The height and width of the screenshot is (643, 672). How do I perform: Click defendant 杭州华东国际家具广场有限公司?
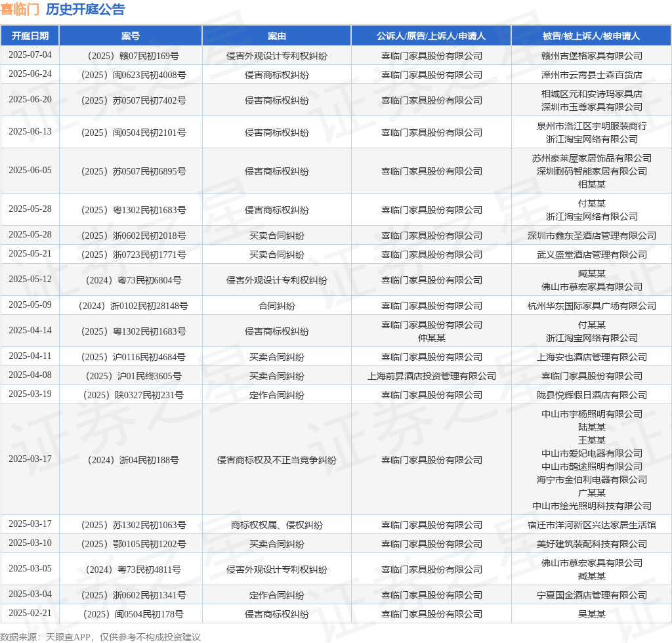[x=592, y=306]
